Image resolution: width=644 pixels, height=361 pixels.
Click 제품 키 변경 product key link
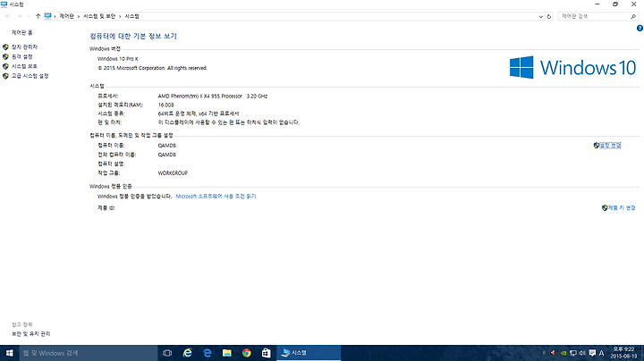[x=622, y=208]
